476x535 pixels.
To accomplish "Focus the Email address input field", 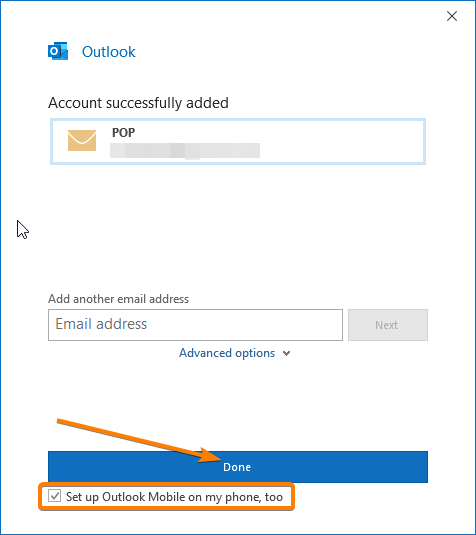I will [x=195, y=325].
